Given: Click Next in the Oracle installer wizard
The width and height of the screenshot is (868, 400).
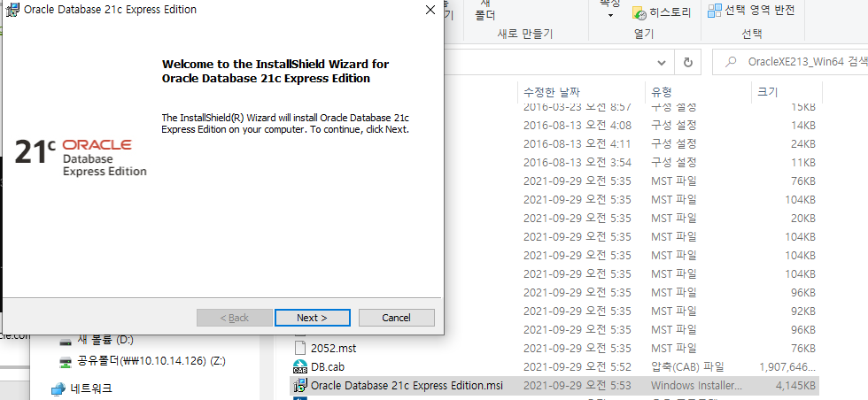Looking at the screenshot, I should pyautogui.click(x=312, y=318).
